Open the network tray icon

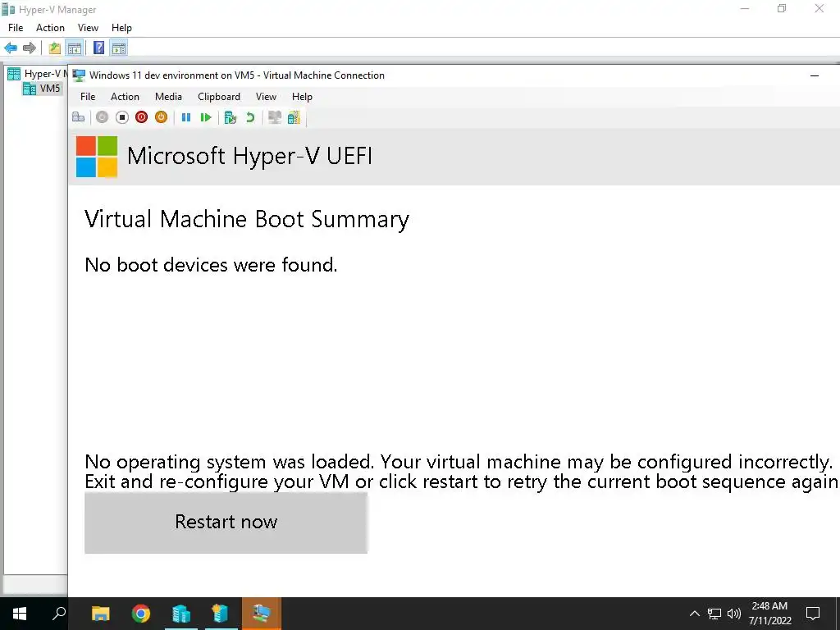(x=714, y=614)
